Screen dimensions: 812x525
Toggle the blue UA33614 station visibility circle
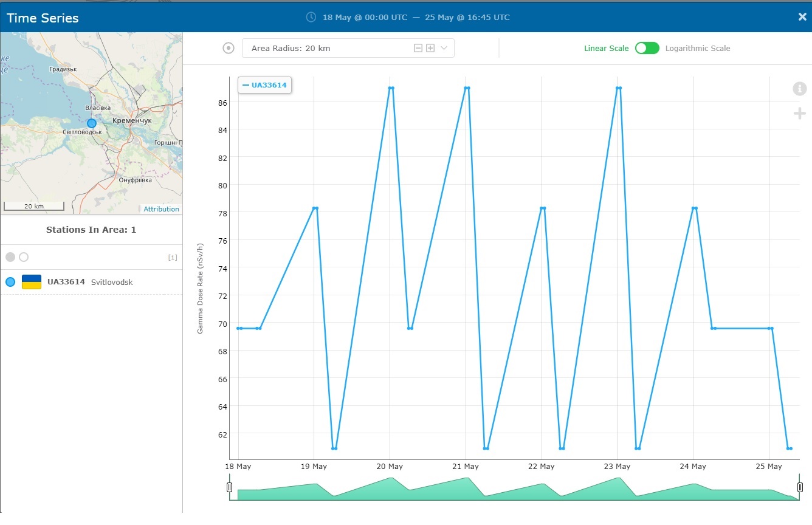pyautogui.click(x=10, y=282)
